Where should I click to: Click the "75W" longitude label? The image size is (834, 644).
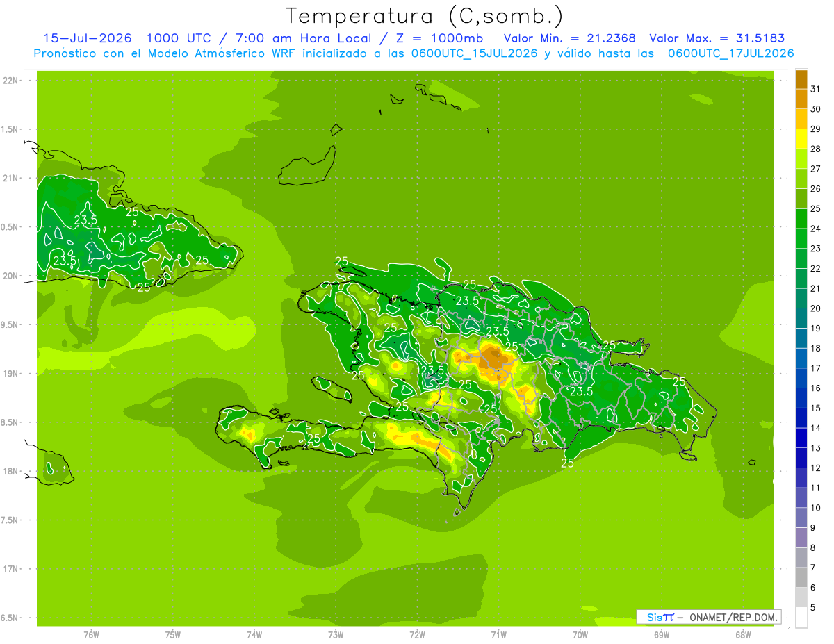pyautogui.click(x=173, y=635)
